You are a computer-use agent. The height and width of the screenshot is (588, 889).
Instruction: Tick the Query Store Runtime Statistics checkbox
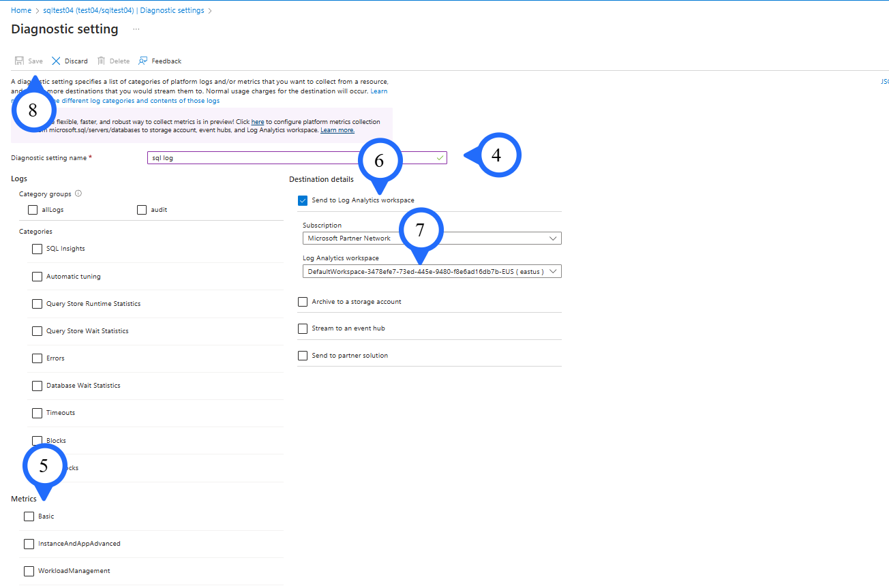(37, 304)
